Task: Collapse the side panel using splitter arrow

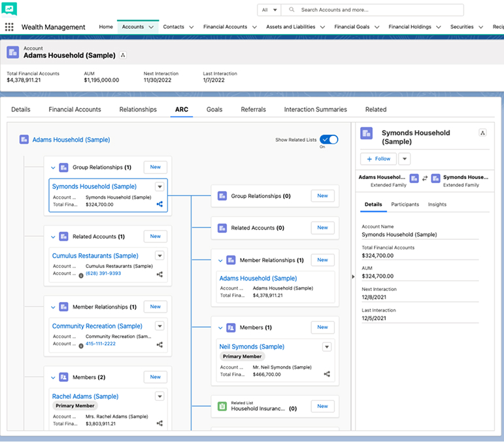Action: pyautogui.click(x=353, y=277)
